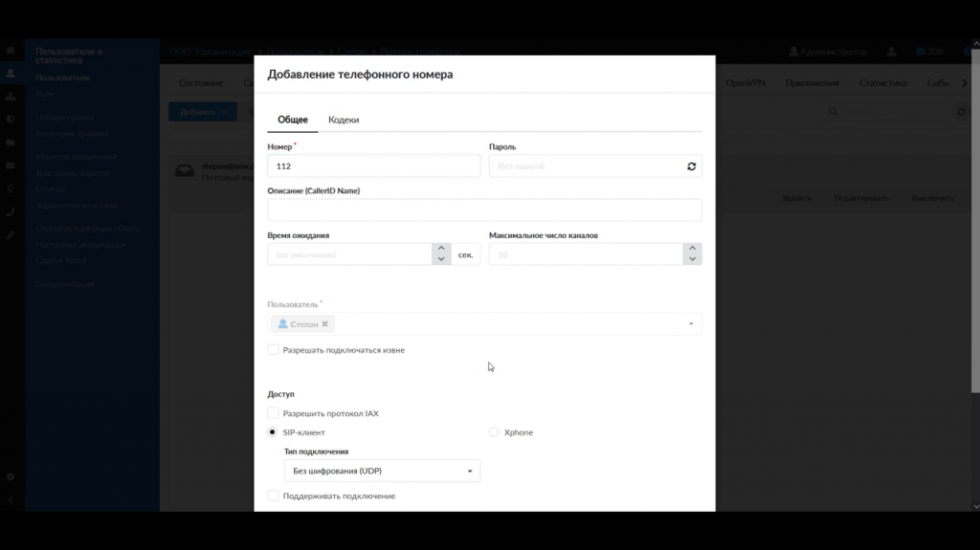Open Пользователи in the sidebar menu
The image size is (980, 550).
62,77
